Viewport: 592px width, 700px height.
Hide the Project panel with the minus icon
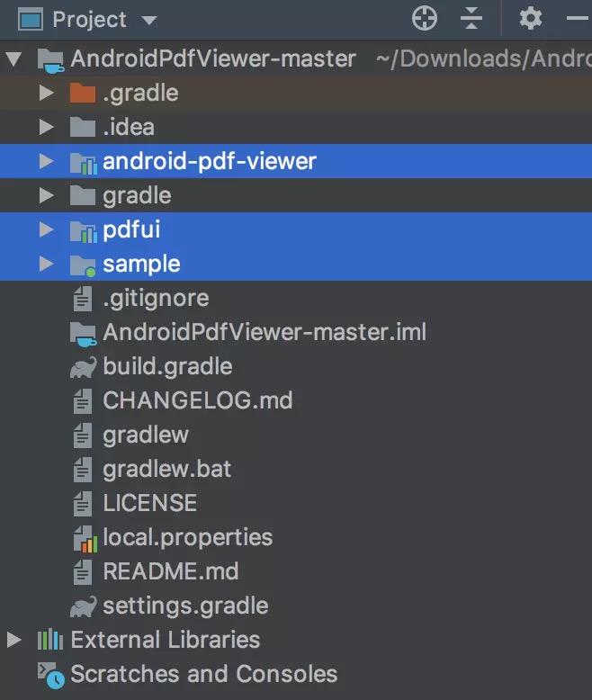tap(579, 18)
